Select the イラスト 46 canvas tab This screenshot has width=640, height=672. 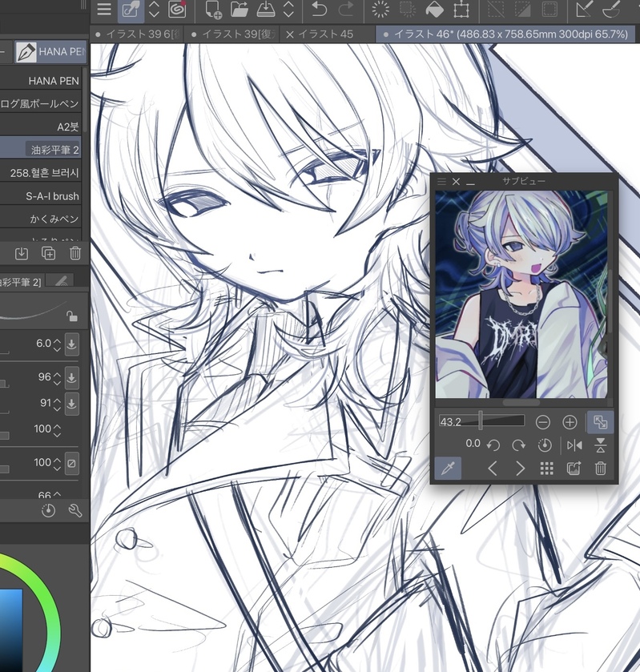coord(505,34)
